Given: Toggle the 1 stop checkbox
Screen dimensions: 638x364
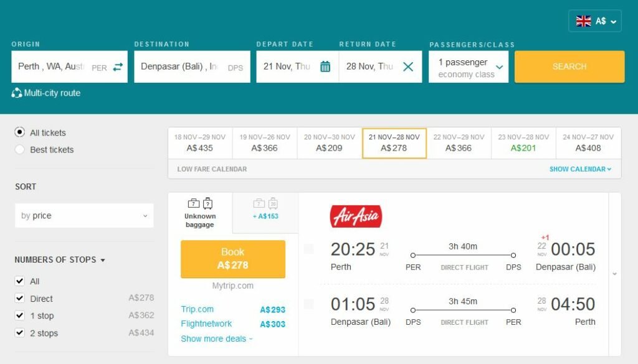Looking at the screenshot, I should click(20, 315).
